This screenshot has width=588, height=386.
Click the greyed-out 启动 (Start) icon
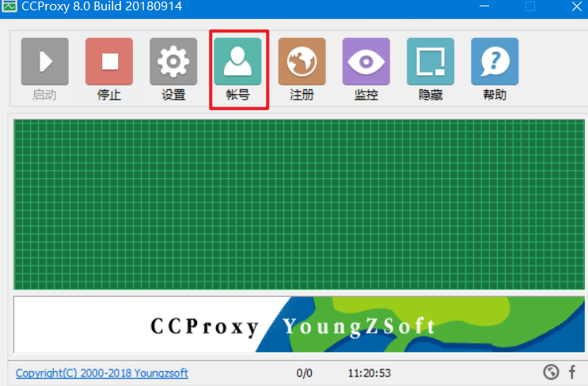[x=44, y=62]
